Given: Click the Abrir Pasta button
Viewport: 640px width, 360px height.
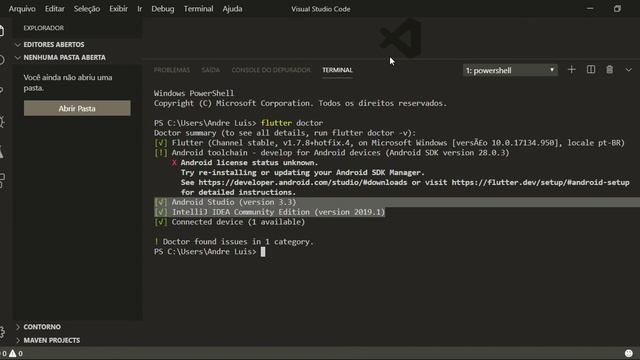Looking at the screenshot, I should (77, 109).
